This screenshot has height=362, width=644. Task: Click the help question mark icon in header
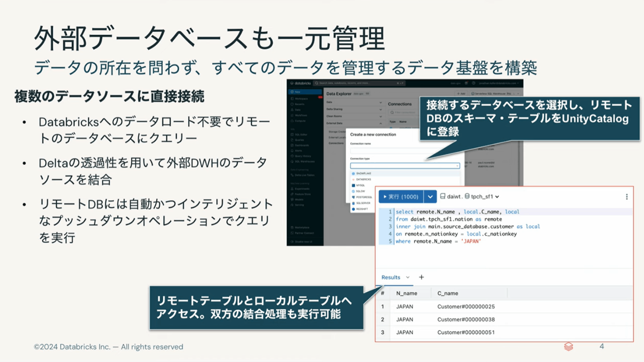pyautogui.click(x=473, y=83)
